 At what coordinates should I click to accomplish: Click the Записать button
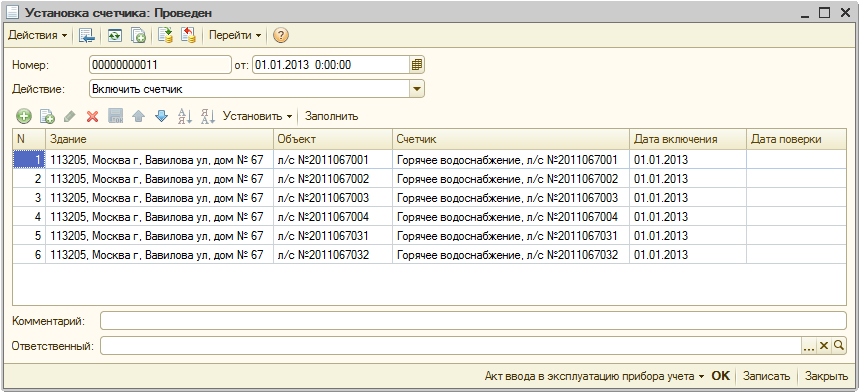[x=766, y=376]
